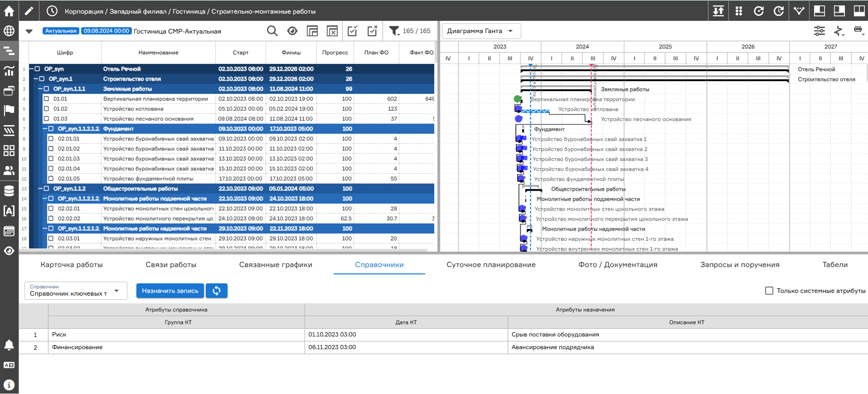Check the box for row 01.01
Image resolution: width=868 pixels, height=394 pixels.
coord(46,99)
